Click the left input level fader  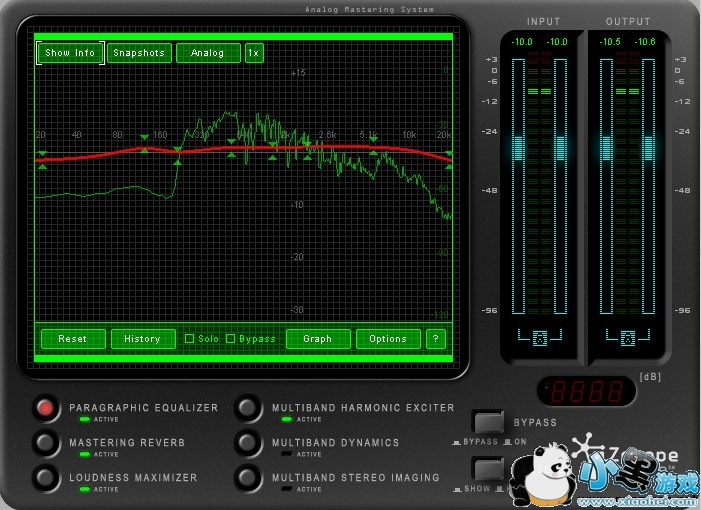click(518, 148)
